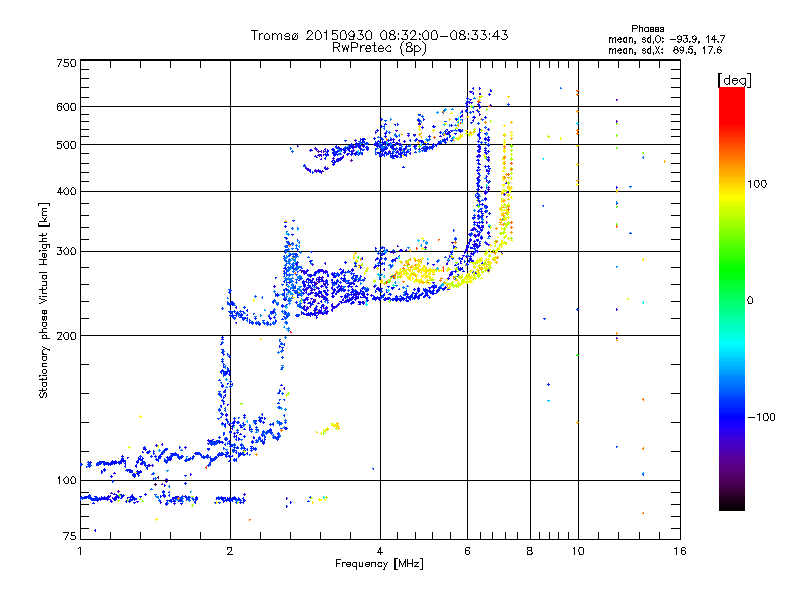Click the 'Stationary phase Virtual Height [km]' axis label
Screen dimensions: 800x600
tap(44, 301)
